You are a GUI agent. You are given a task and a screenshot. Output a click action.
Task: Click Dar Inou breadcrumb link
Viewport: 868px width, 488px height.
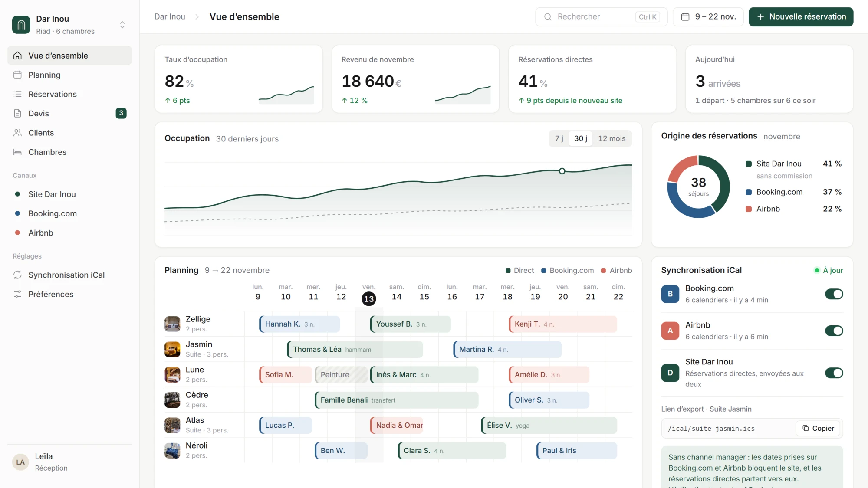coord(170,17)
